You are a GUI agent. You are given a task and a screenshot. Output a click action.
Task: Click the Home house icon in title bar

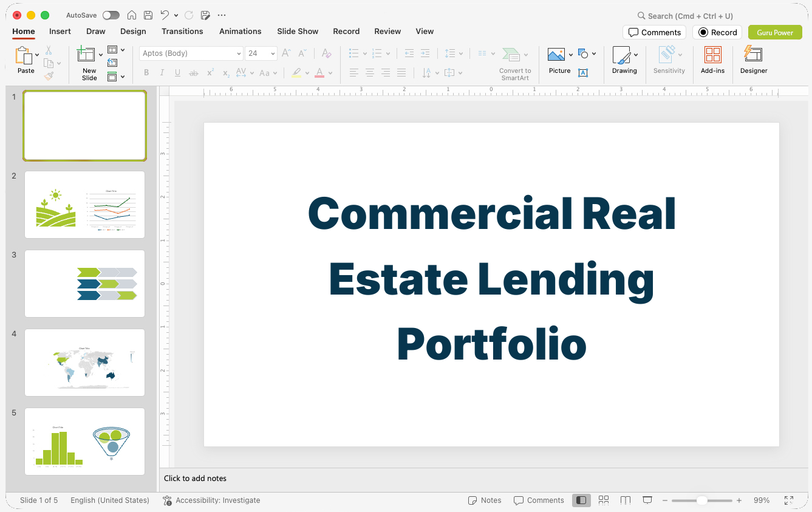[132, 15]
